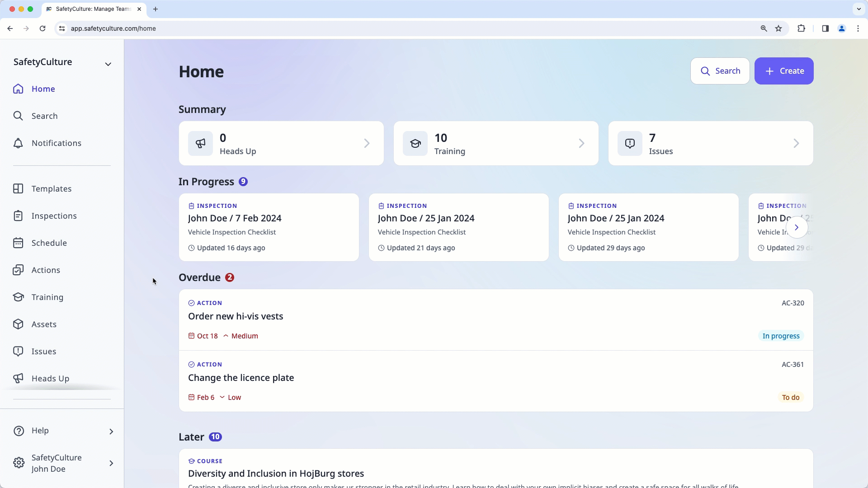Click the Inspections clipboard icon
Viewport: 868px width, 488px height.
[x=18, y=216]
